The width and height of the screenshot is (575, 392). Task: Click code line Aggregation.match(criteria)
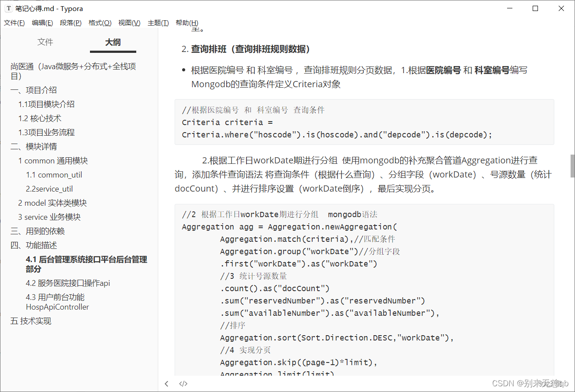(x=308, y=239)
